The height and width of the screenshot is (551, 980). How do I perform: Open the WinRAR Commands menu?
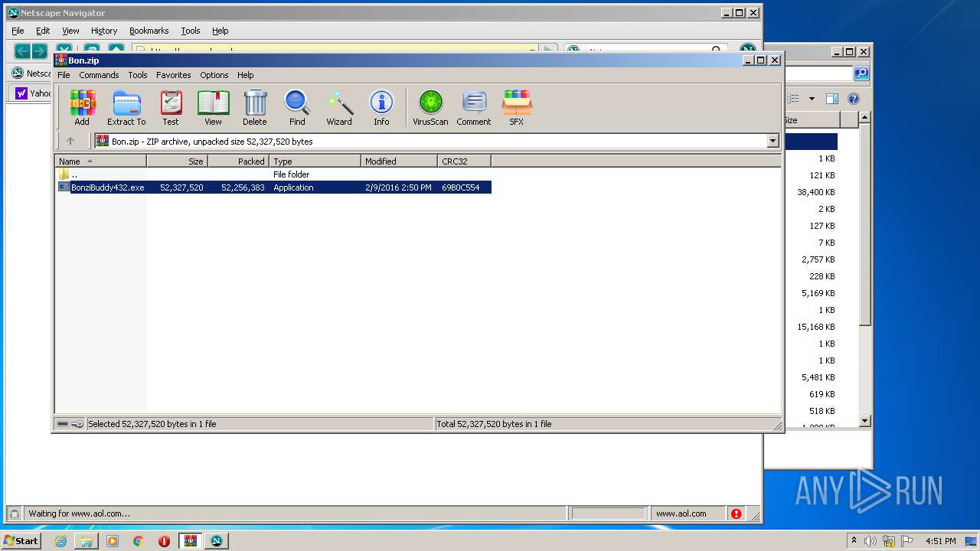coord(99,75)
